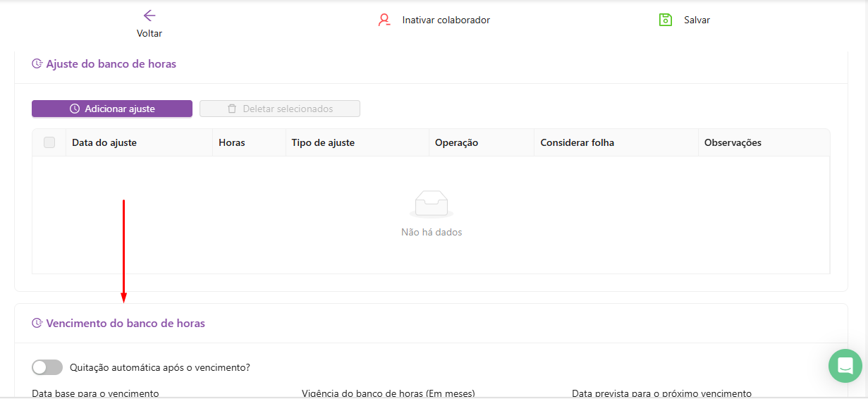Open the green chat support widget

pyautogui.click(x=845, y=366)
